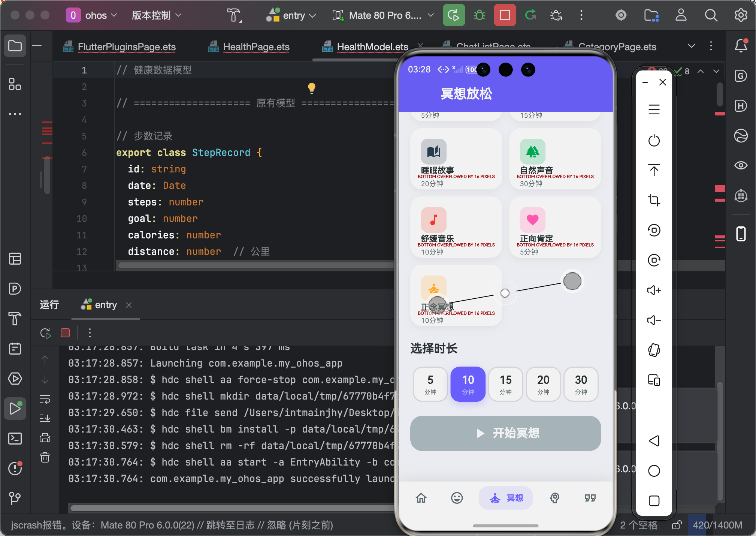This screenshot has height=536, width=756.
Task: Switch to the CategoryPage.ets tab
Action: (x=611, y=47)
